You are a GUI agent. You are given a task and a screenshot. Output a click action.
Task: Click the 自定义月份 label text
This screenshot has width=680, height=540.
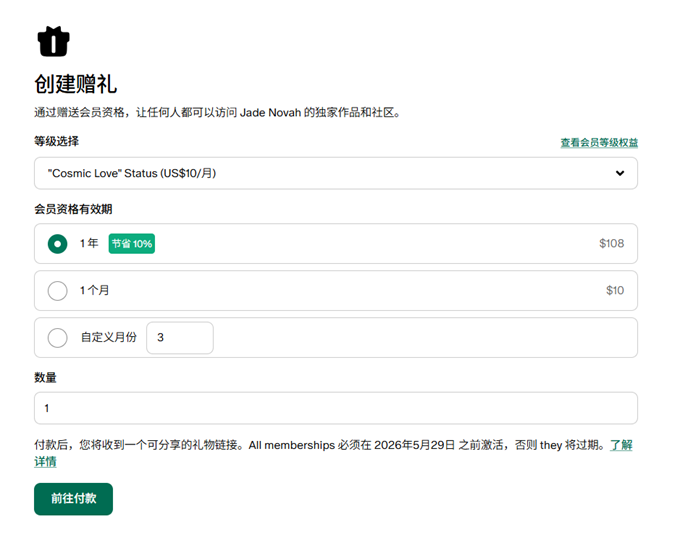point(108,338)
